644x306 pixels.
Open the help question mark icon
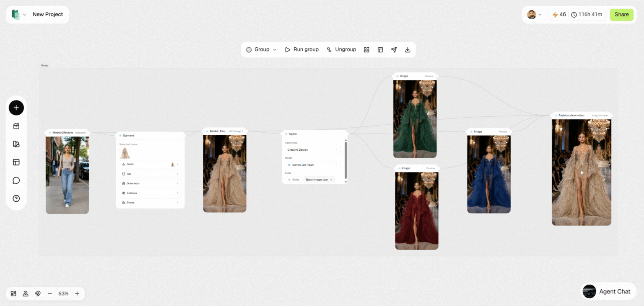pos(16,198)
